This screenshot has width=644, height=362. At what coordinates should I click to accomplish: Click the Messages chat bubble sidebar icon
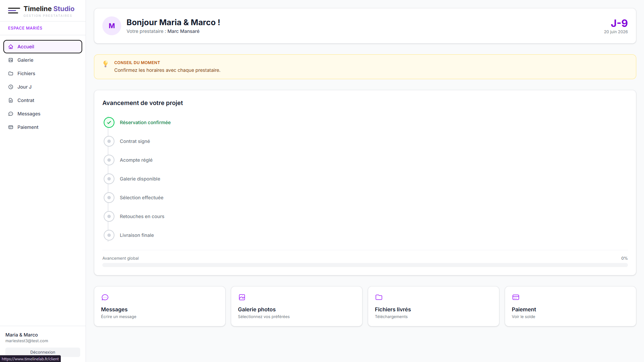click(11, 114)
